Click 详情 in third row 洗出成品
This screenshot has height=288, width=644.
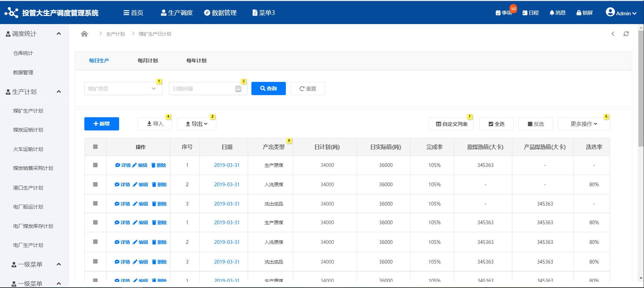[122, 204]
